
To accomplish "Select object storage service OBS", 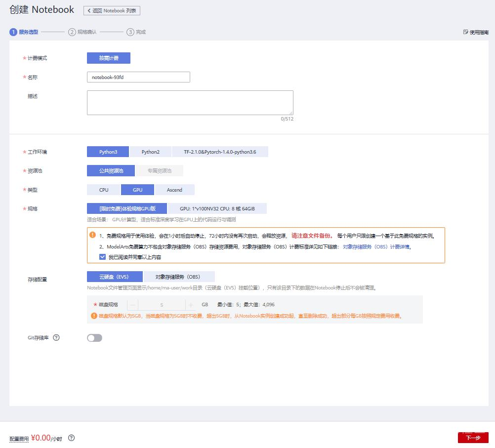I will pos(179,277).
